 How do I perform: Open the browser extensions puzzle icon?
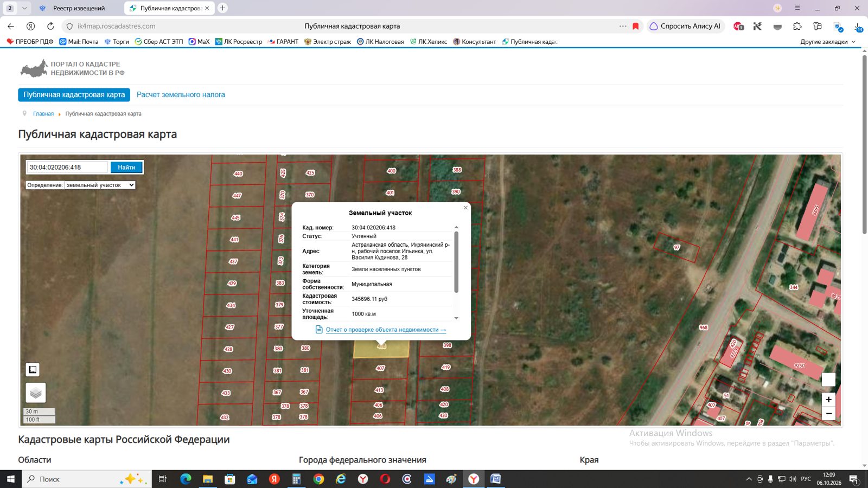[797, 26]
